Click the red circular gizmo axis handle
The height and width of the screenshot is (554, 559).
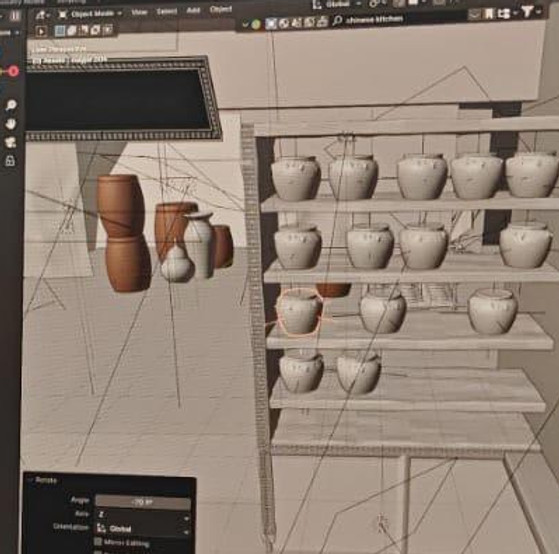[x=13, y=72]
